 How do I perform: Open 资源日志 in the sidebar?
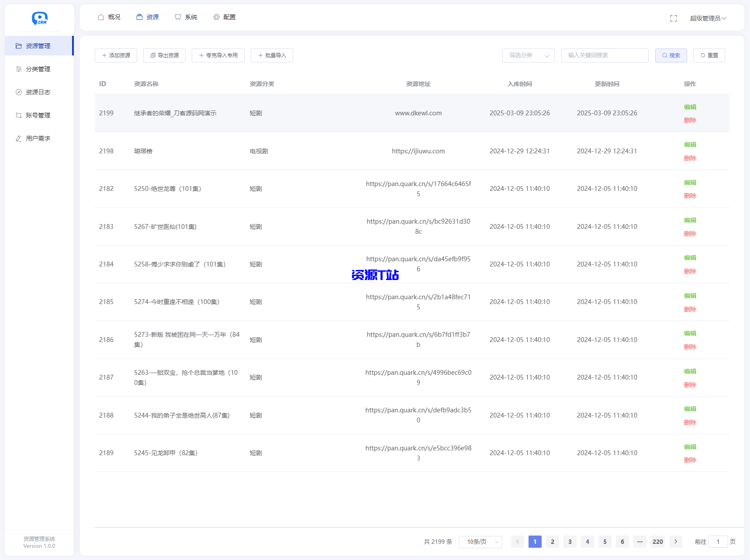tap(38, 92)
